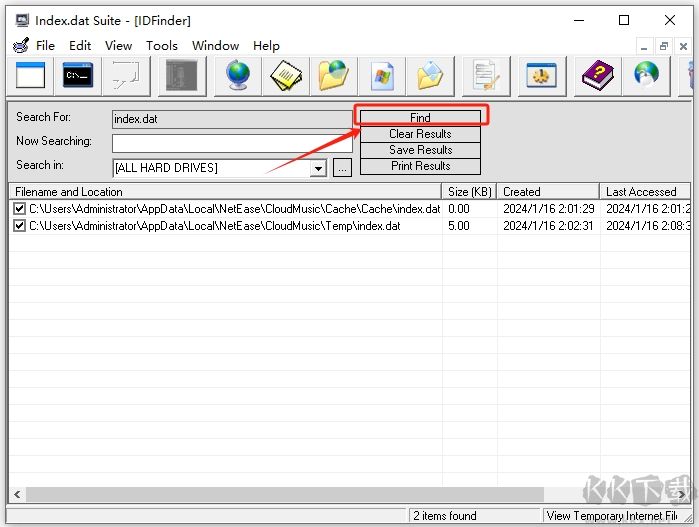Click the 0.00 size cell
The height and width of the screenshot is (527, 699).
click(459, 209)
